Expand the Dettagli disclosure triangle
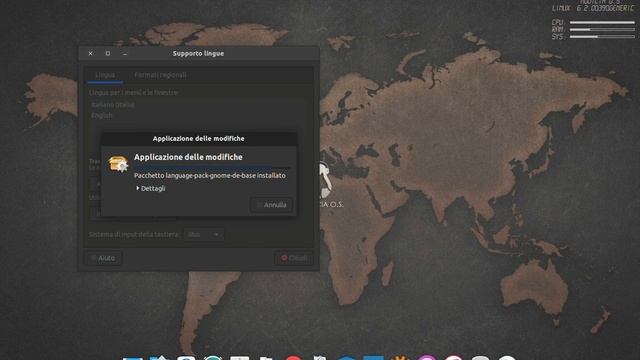The width and height of the screenshot is (640, 360). tap(138, 188)
